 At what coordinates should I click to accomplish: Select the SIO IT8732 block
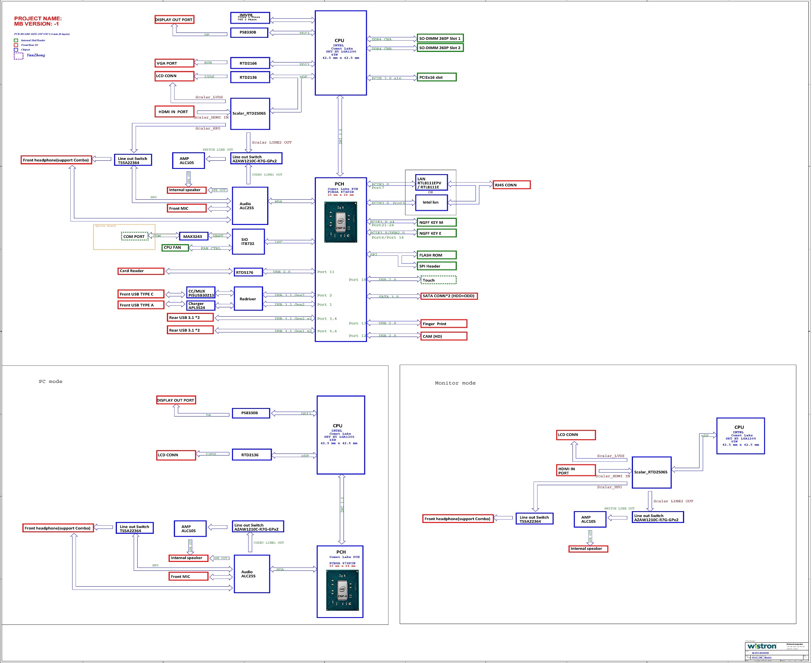click(248, 242)
